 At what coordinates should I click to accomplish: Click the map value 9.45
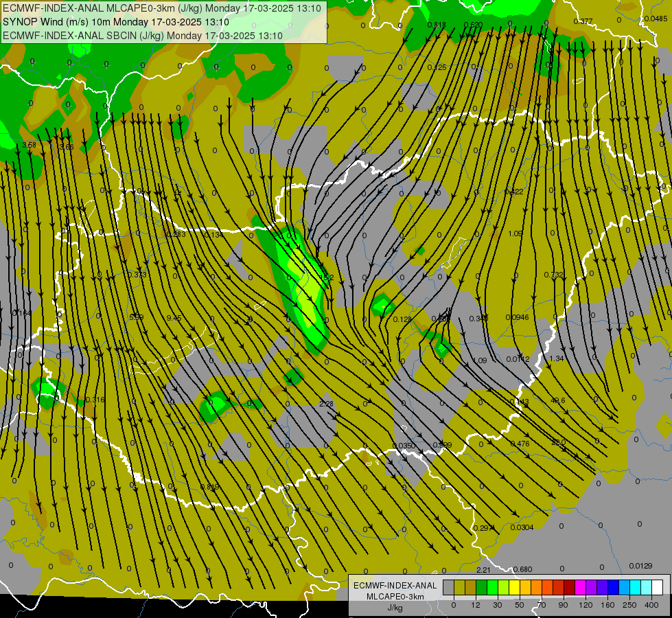point(174,318)
